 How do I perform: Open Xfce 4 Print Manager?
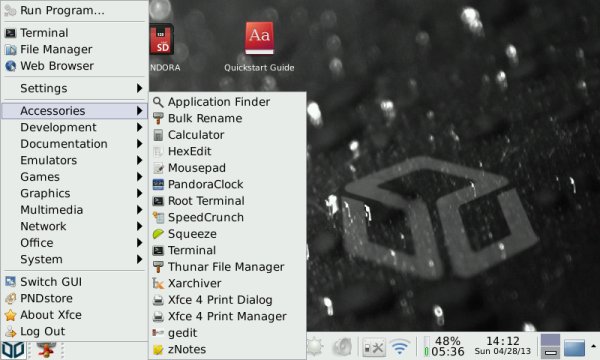click(x=228, y=316)
